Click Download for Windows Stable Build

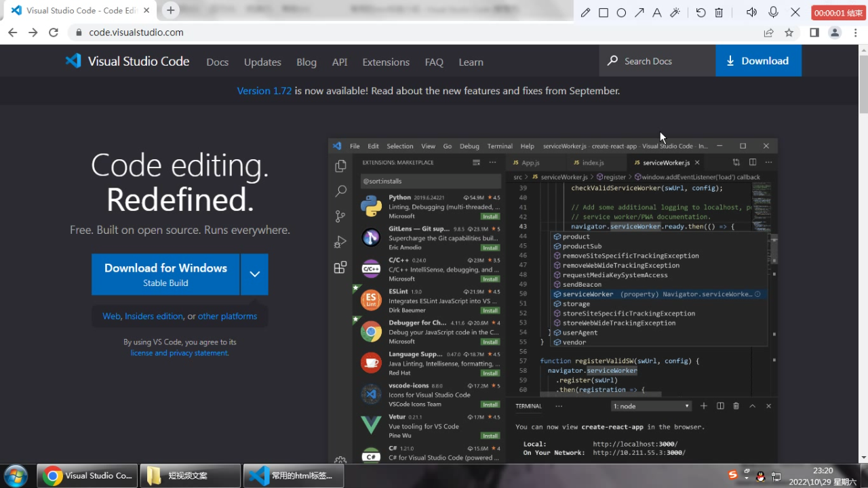[165, 274]
